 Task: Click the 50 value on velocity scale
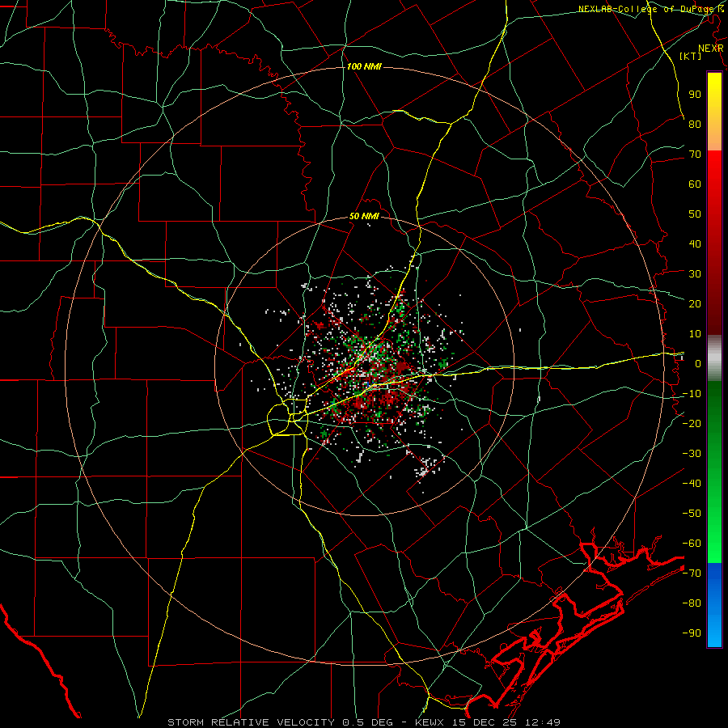pyautogui.click(x=695, y=214)
